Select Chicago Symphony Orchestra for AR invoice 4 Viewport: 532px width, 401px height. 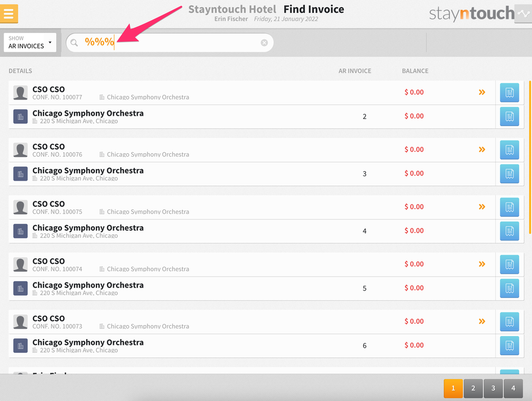click(x=88, y=228)
